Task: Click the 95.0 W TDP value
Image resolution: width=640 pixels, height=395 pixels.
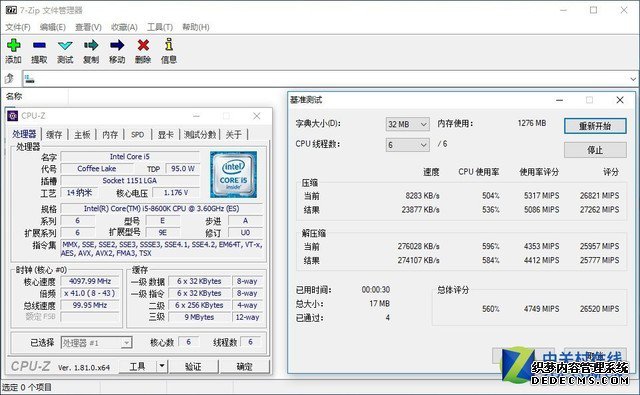Action: (x=182, y=169)
